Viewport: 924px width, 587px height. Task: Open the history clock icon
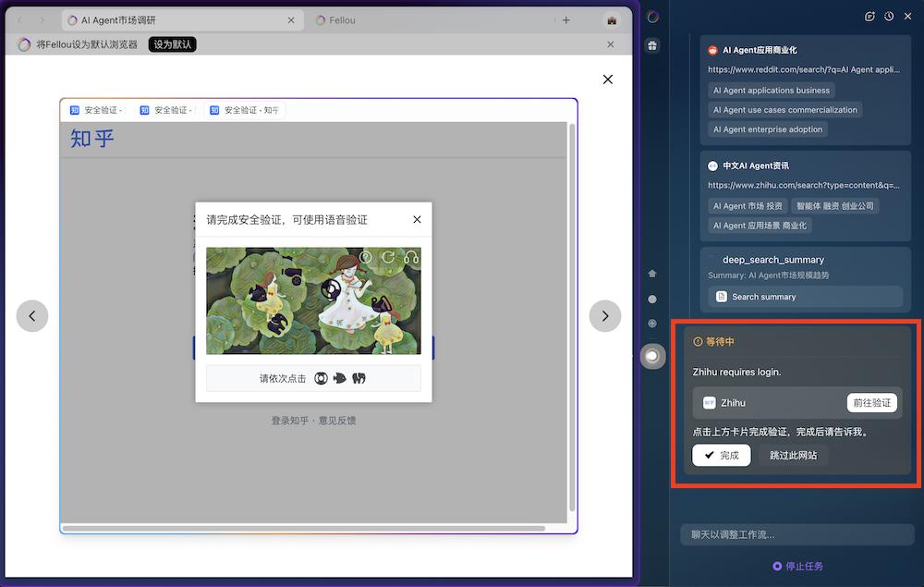click(889, 17)
